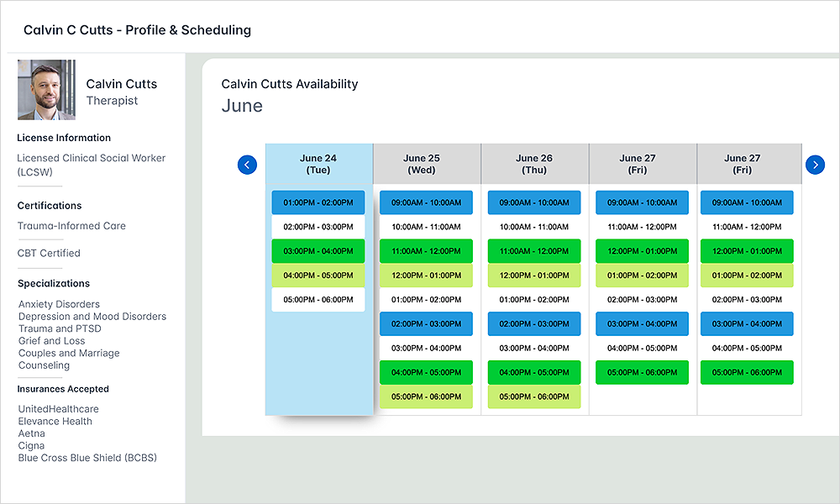Click 05:00PM - 06:00PM slot on June 25

[x=426, y=396]
